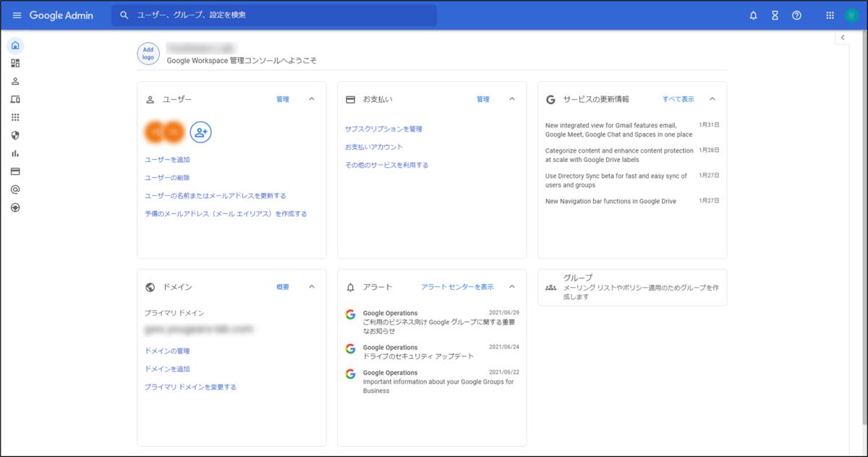This screenshot has height=457, width=868.
Task: Open the ドライブのセキュリティ アップデート alert
Action: 432,352
